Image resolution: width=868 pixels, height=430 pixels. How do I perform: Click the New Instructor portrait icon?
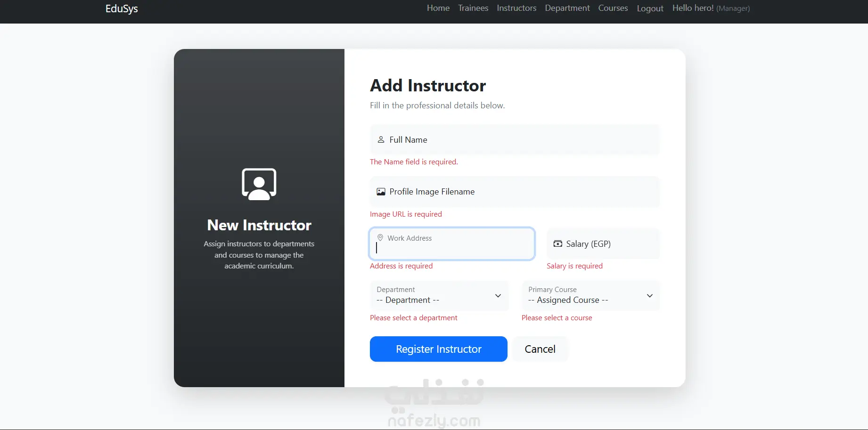coord(259,184)
